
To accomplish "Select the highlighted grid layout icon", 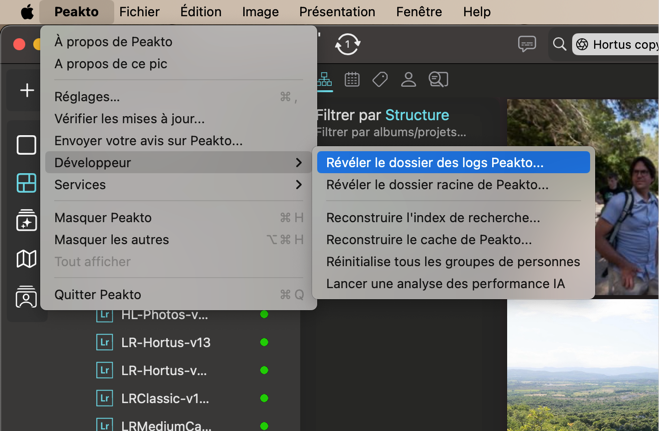I will pyautogui.click(x=26, y=183).
